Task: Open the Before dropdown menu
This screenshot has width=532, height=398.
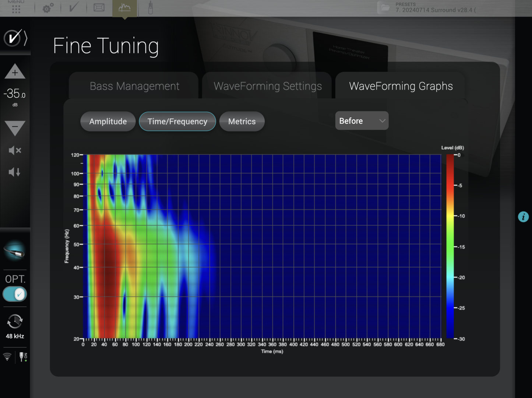Action: [x=362, y=121]
